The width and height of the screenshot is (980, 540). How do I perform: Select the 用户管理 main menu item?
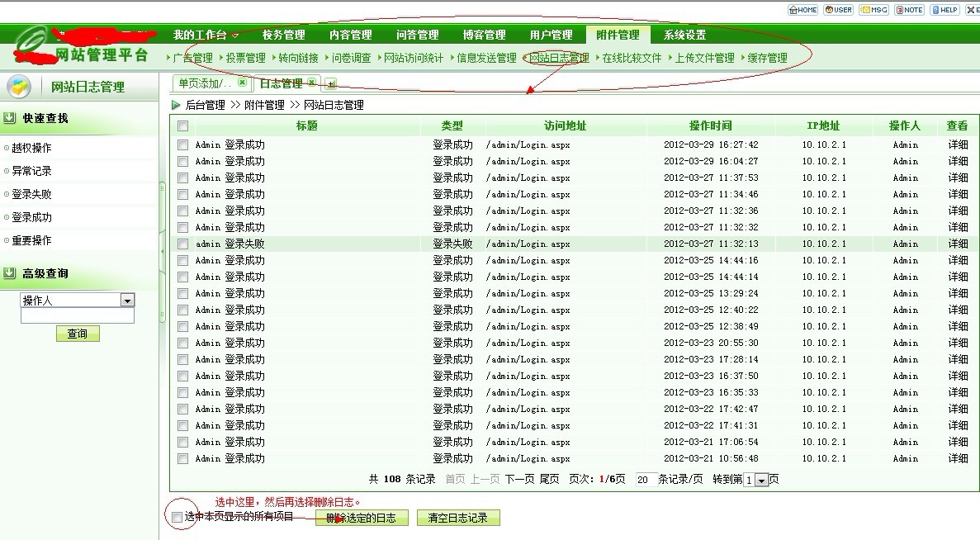tap(551, 35)
